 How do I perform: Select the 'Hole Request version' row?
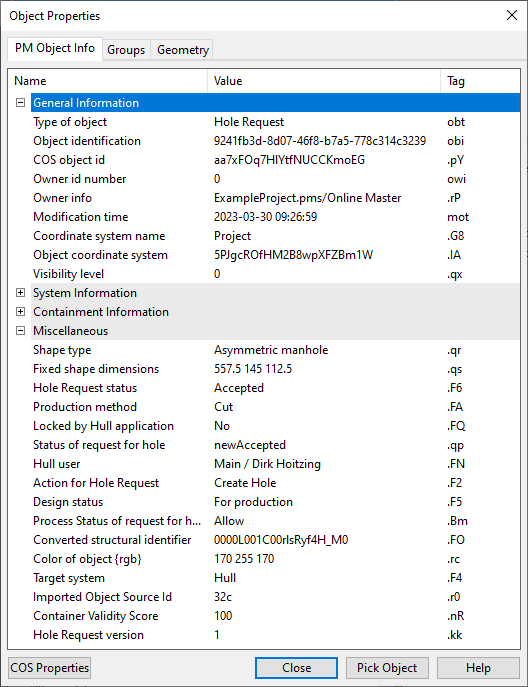(x=275, y=634)
